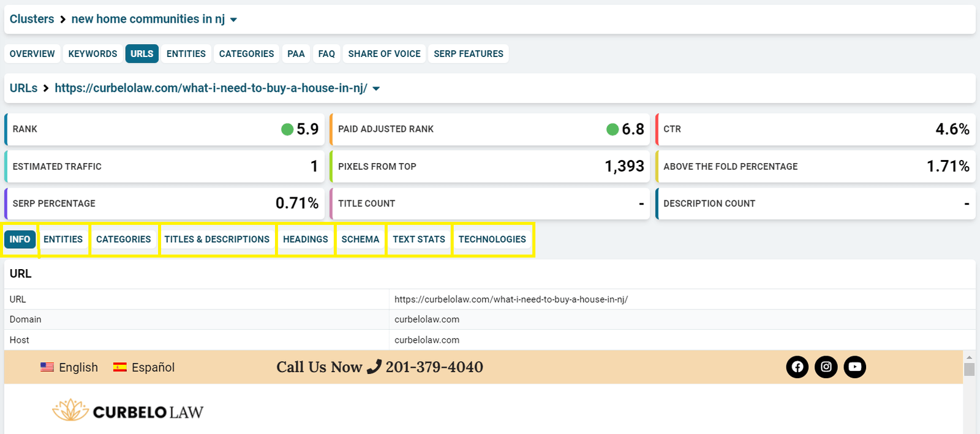Open the Instagram icon in site preview
The height and width of the screenshot is (434, 980).
pyautogui.click(x=826, y=367)
